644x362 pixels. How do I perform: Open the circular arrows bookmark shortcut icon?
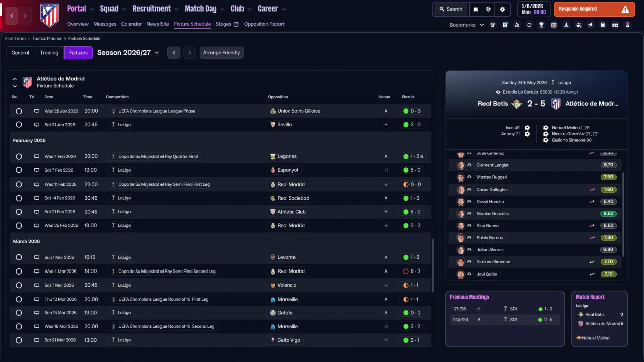(x=529, y=25)
